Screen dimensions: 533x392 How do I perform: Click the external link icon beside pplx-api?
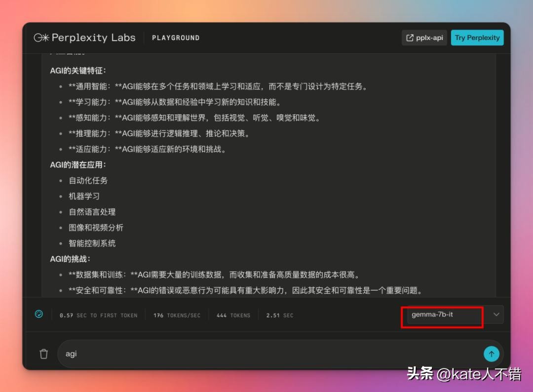pos(410,38)
